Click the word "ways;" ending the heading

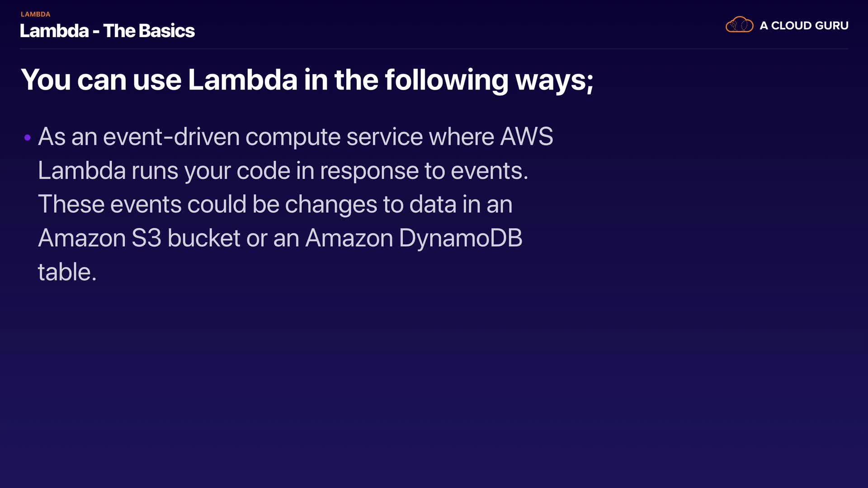[554, 80]
